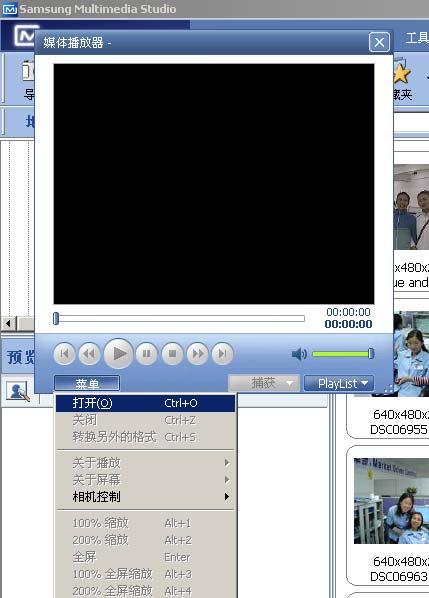Stop playback with the stop button
This screenshot has height=598, width=429.
[172, 354]
